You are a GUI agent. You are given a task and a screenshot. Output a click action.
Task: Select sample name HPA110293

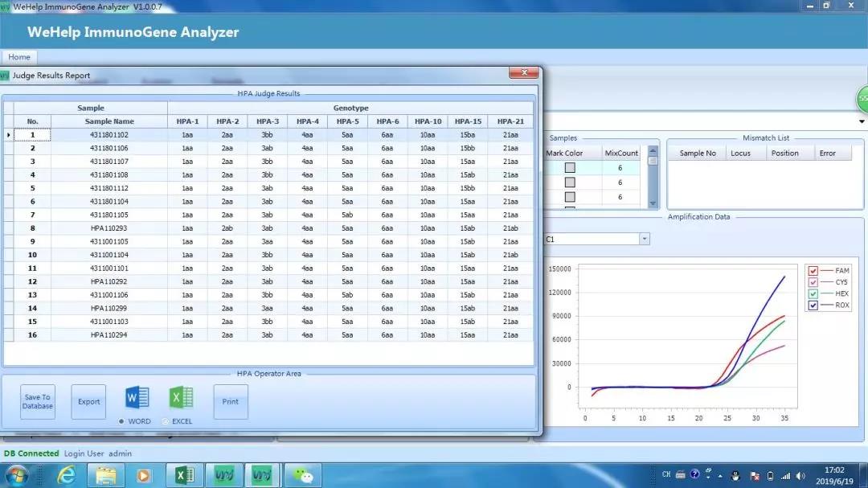pos(109,228)
